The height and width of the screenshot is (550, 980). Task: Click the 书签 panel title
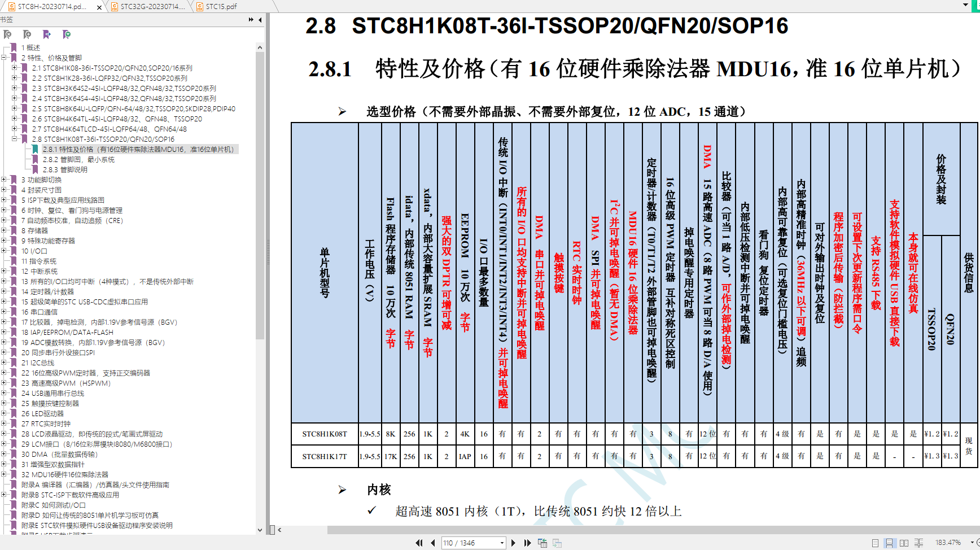[x=7, y=20]
